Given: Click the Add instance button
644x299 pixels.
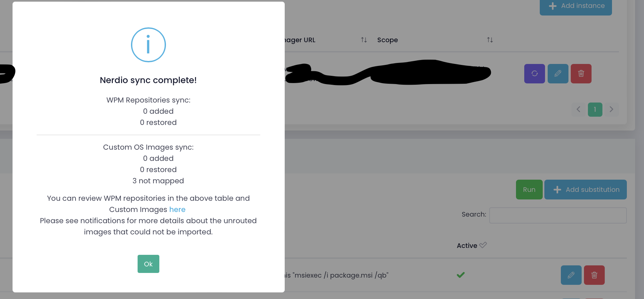Looking at the screenshot, I should click(576, 6).
